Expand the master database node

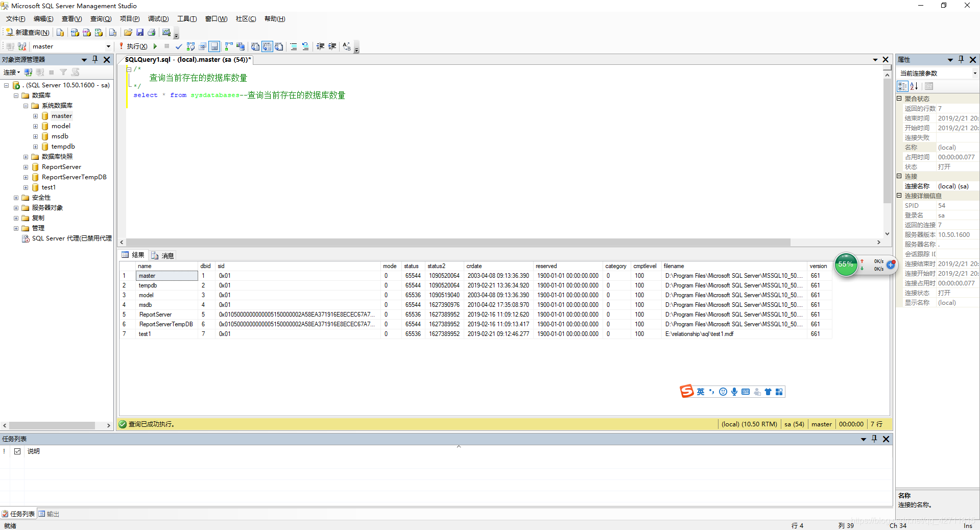(36, 116)
